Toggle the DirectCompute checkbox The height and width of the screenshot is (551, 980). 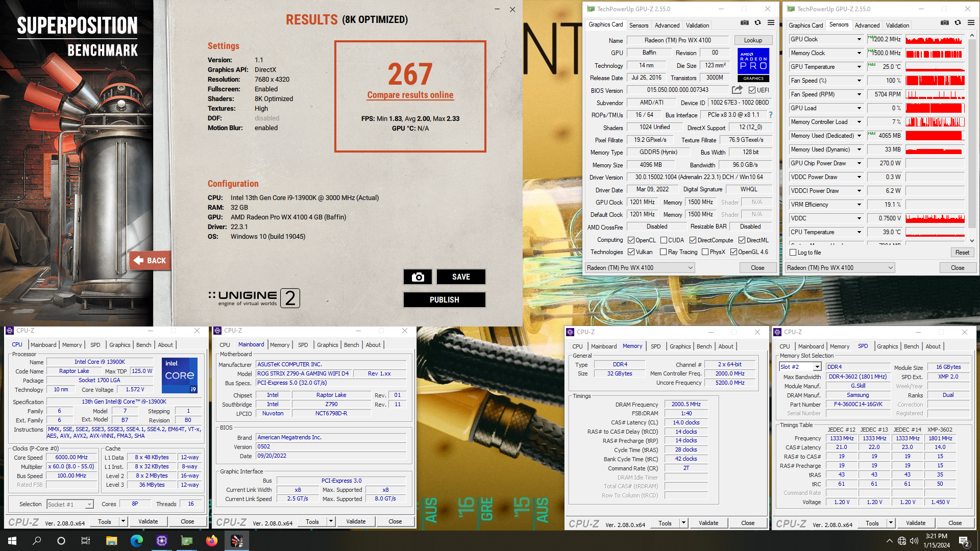coord(693,240)
